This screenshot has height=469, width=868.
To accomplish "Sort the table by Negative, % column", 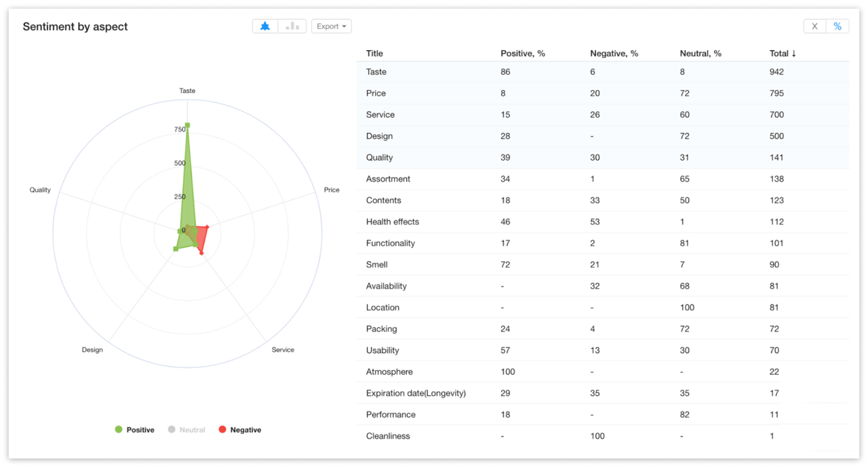I will [x=614, y=53].
